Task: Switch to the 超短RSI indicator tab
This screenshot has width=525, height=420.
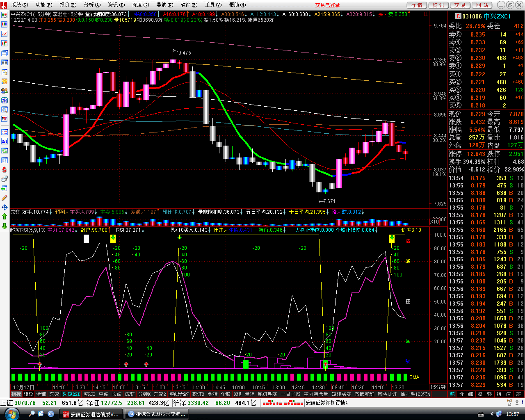Action: pyautogui.click(x=71, y=394)
